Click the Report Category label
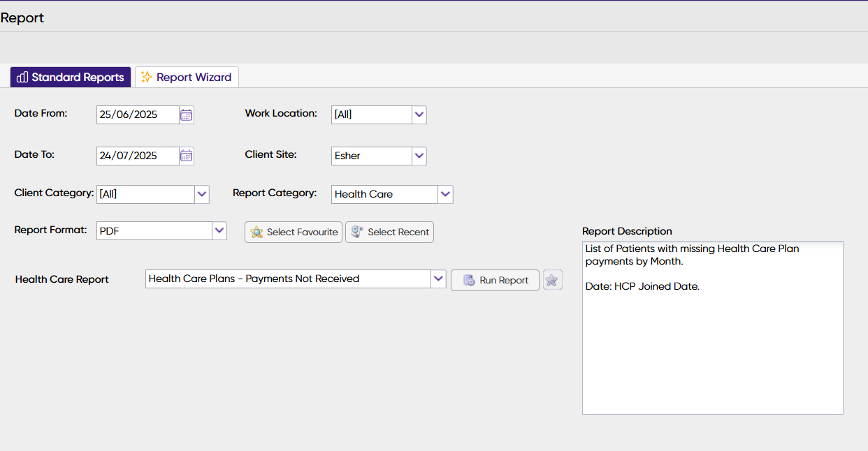868x451 pixels. pos(275,193)
